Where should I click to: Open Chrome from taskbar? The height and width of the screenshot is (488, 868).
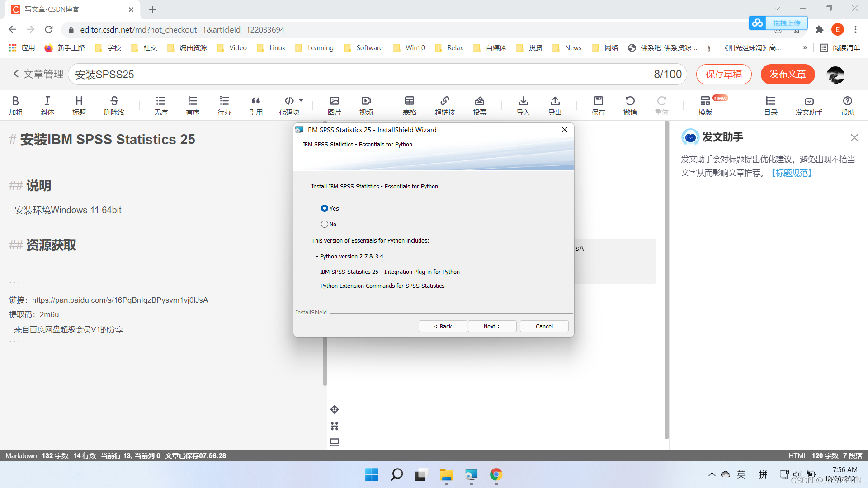pos(496,474)
